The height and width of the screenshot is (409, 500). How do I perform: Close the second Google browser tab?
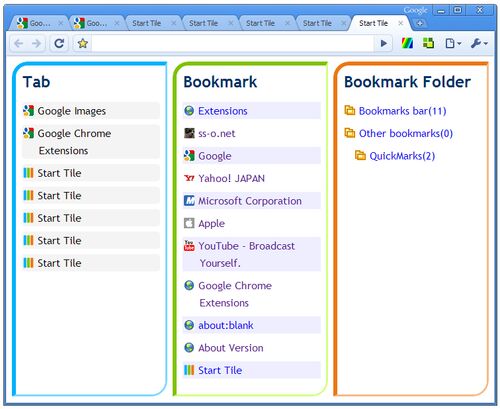[117, 23]
